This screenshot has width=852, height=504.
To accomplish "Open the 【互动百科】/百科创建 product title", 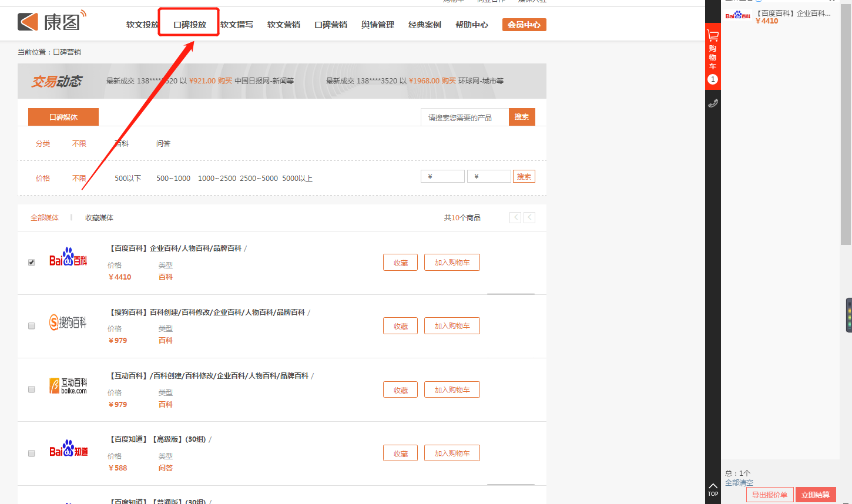I will pos(210,376).
